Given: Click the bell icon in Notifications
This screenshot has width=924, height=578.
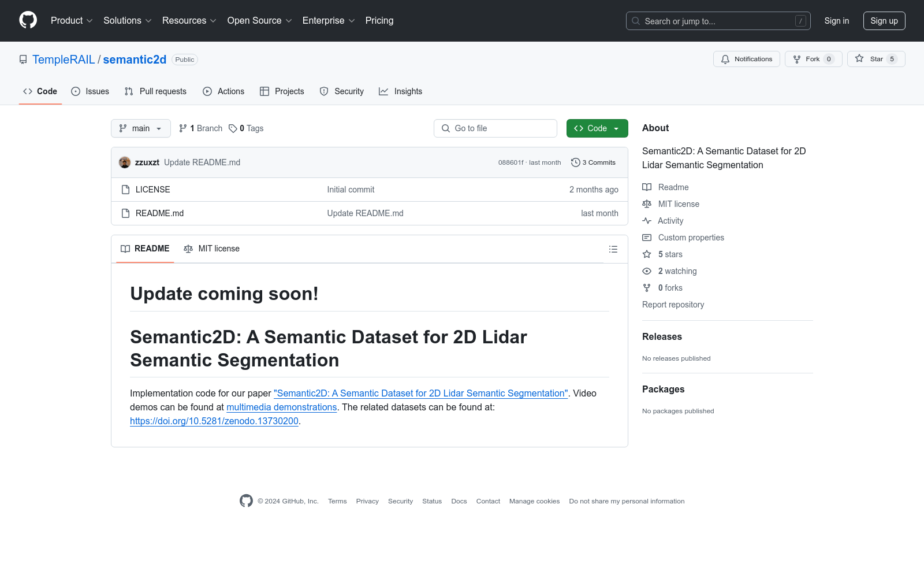Looking at the screenshot, I should pyautogui.click(x=725, y=59).
